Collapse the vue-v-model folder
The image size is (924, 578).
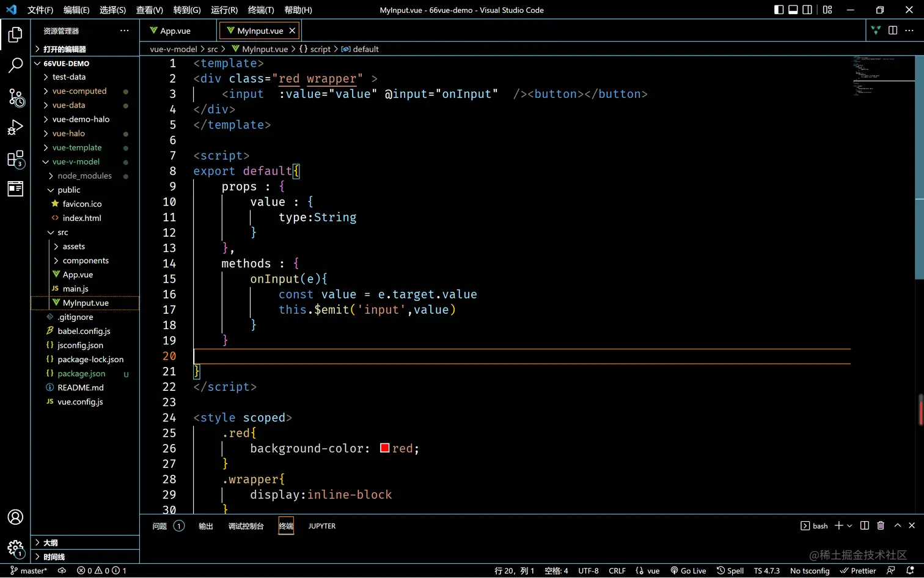point(86,161)
